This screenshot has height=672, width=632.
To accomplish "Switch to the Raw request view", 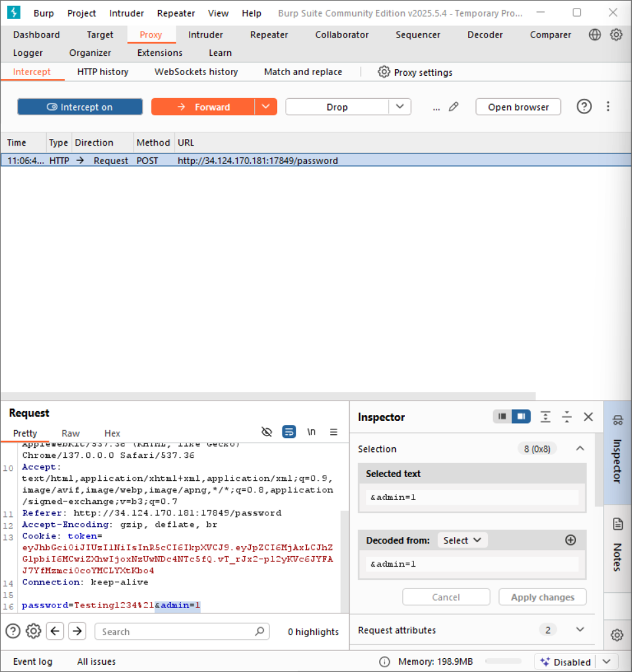I will (x=70, y=434).
